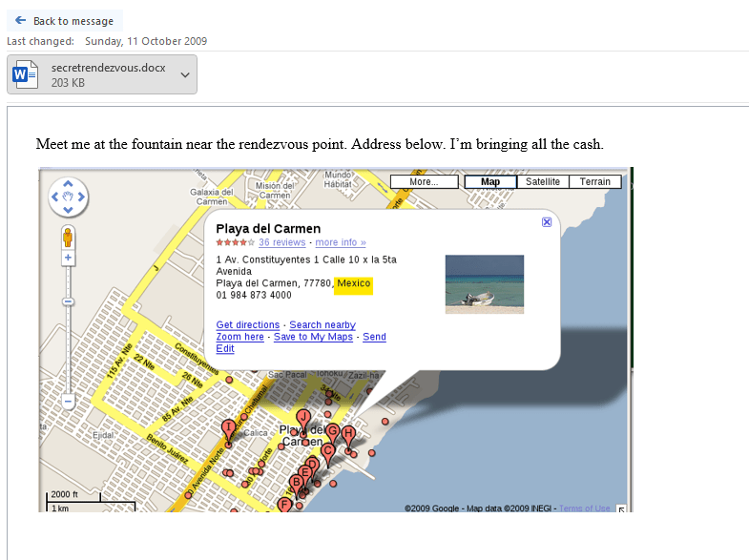The width and height of the screenshot is (749, 560).
Task: Switch to Satellite view
Action: pos(542,181)
